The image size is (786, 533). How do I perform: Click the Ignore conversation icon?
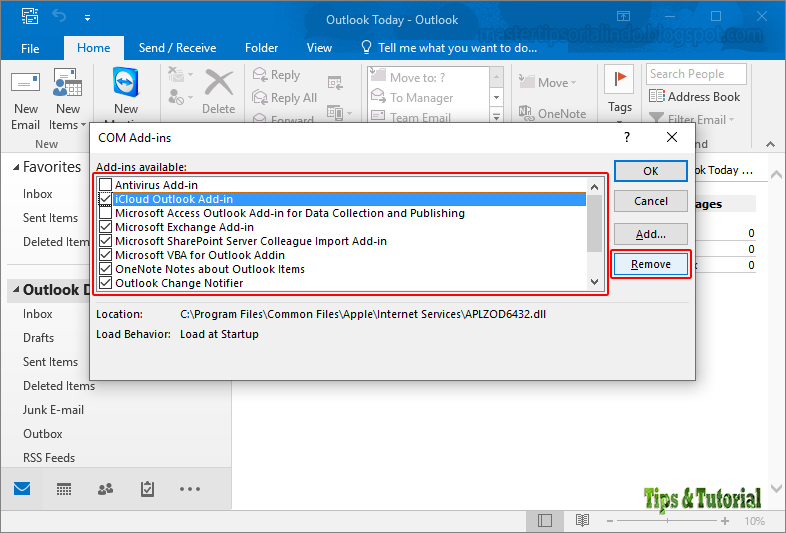tap(175, 75)
